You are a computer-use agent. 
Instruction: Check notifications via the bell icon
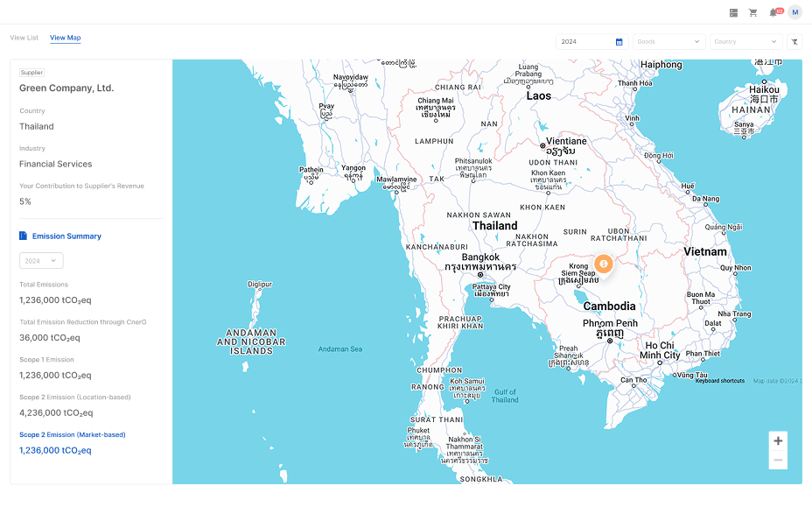tap(773, 12)
